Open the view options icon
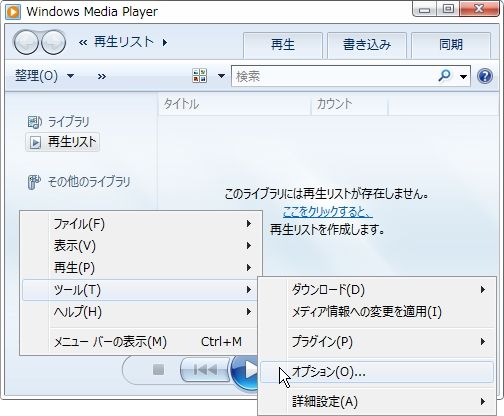Image resolution: width=504 pixels, height=416 pixels. point(200,76)
